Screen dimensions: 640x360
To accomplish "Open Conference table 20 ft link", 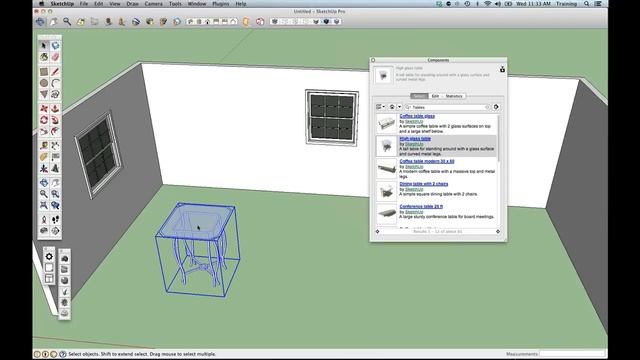I will click(x=421, y=207).
